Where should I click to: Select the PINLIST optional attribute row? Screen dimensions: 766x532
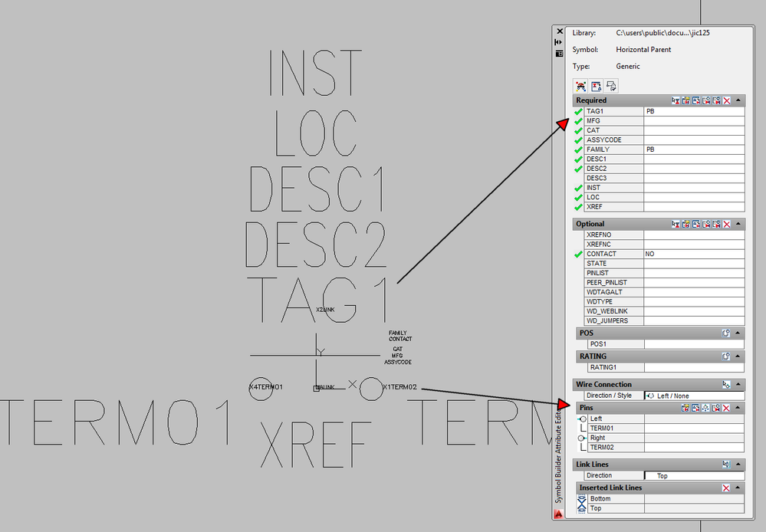(664, 273)
